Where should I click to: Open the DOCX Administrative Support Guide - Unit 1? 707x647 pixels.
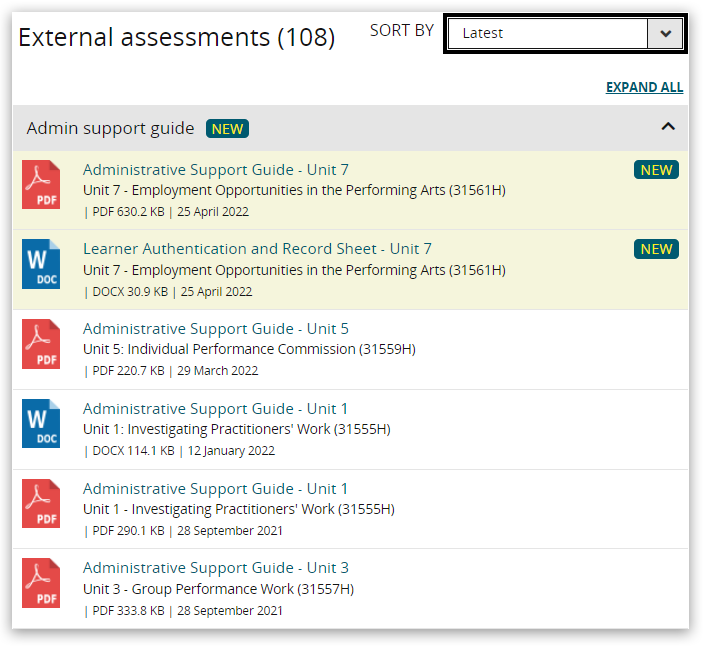[x=215, y=409]
